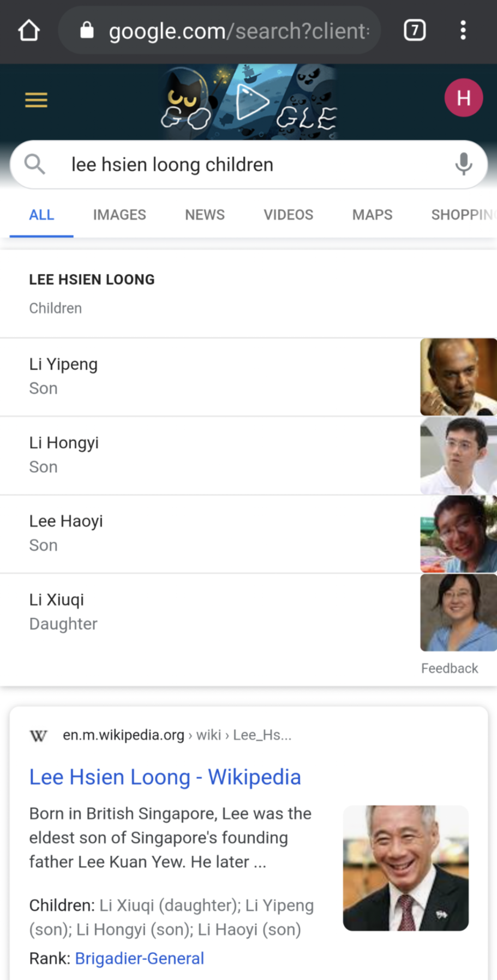Tap the Li Xiuqi thumbnail photo

(458, 612)
